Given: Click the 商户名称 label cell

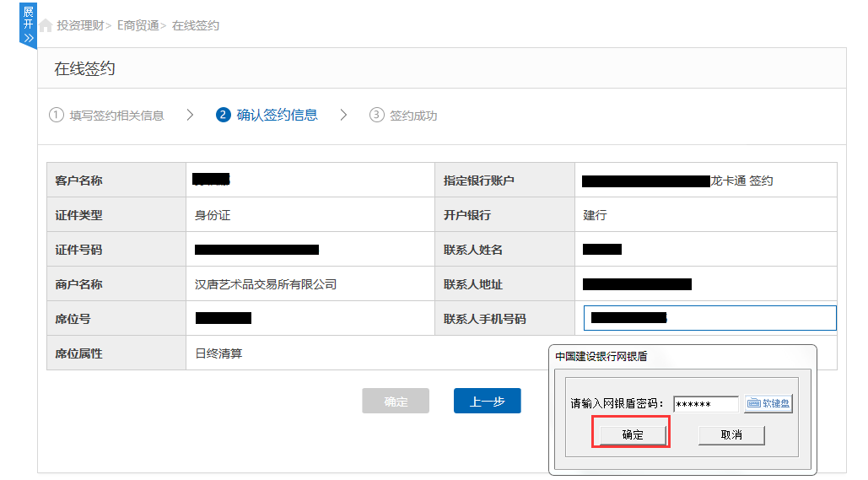Looking at the screenshot, I should 116,284.
